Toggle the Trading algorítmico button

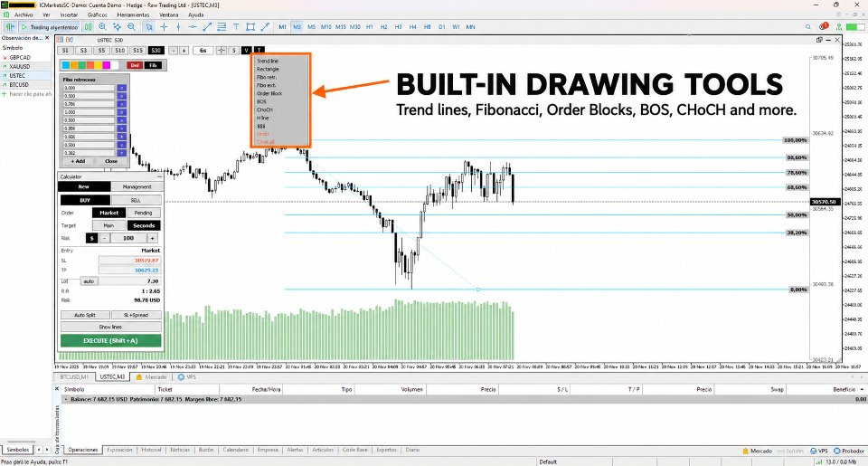pos(49,26)
